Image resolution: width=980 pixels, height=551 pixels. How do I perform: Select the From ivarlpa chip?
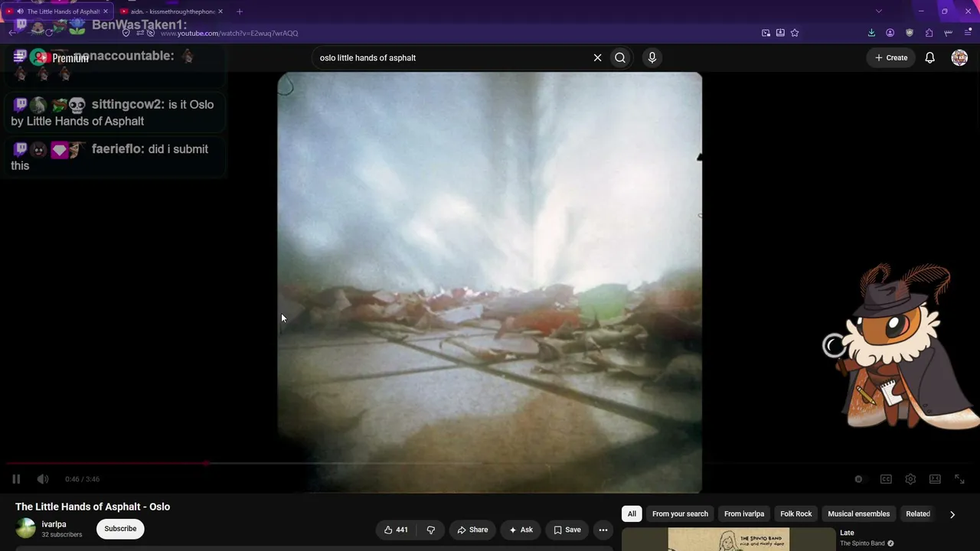click(x=744, y=514)
